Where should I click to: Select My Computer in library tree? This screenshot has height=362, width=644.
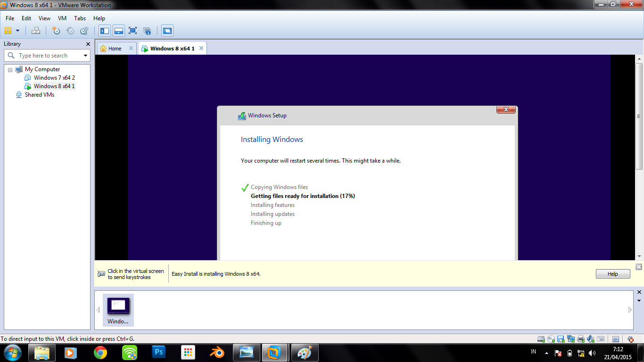(42, 69)
